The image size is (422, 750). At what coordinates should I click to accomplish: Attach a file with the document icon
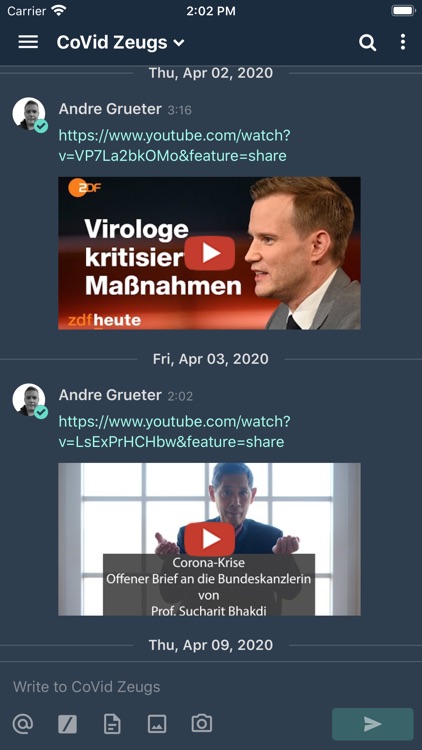[x=112, y=724]
